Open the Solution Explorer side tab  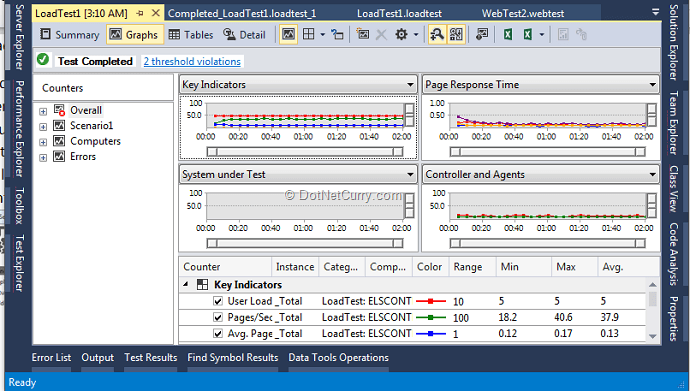pos(673,42)
